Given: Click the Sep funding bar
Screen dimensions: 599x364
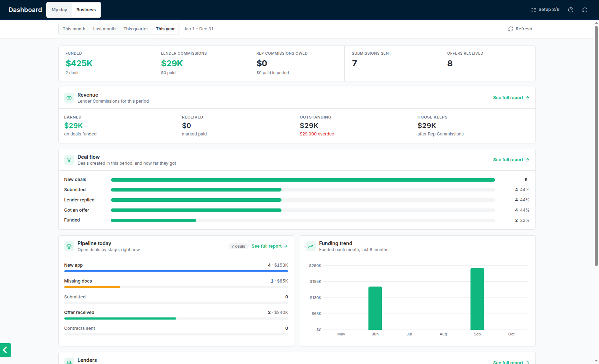Looking at the screenshot, I should point(477,299).
